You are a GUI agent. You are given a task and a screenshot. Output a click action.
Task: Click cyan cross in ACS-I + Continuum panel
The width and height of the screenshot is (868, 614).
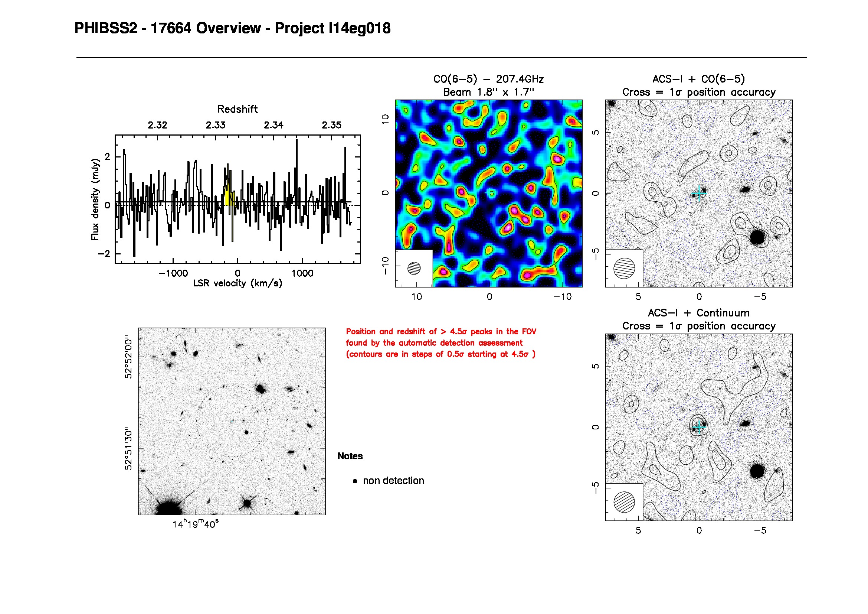[699, 428]
